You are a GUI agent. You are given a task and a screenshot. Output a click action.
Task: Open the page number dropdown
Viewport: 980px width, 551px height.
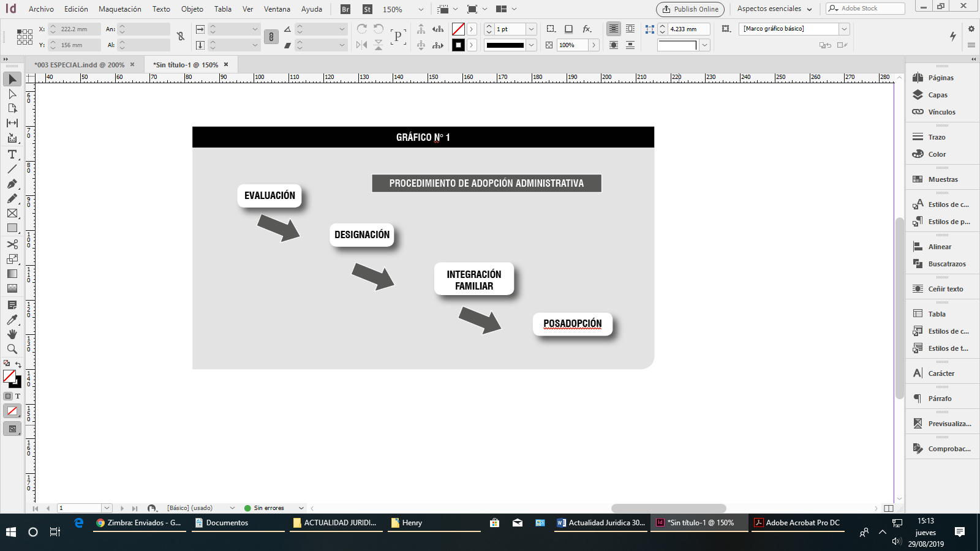click(x=107, y=508)
